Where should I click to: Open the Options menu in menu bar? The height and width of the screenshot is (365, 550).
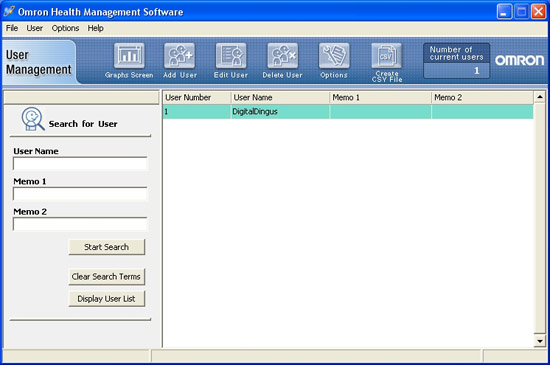pyautogui.click(x=65, y=28)
